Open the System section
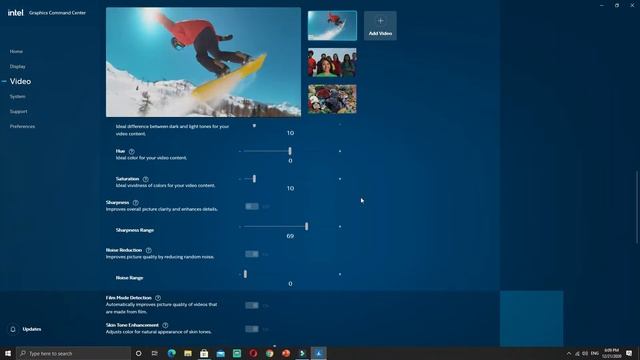Screen dimensions: 640x360 click(18, 97)
